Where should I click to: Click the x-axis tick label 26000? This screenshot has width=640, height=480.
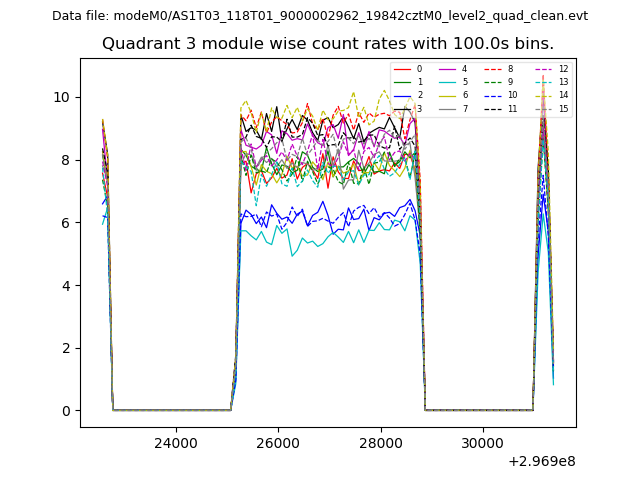click(x=277, y=442)
